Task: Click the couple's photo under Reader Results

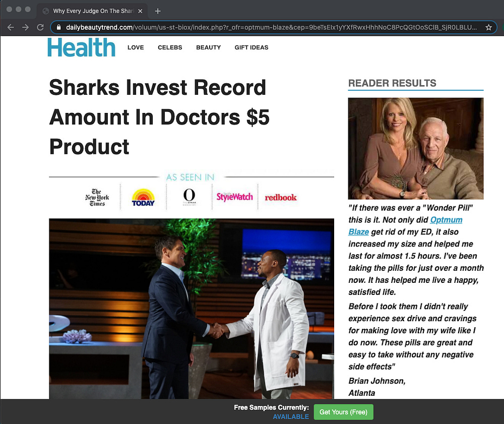Action: (416, 149)
